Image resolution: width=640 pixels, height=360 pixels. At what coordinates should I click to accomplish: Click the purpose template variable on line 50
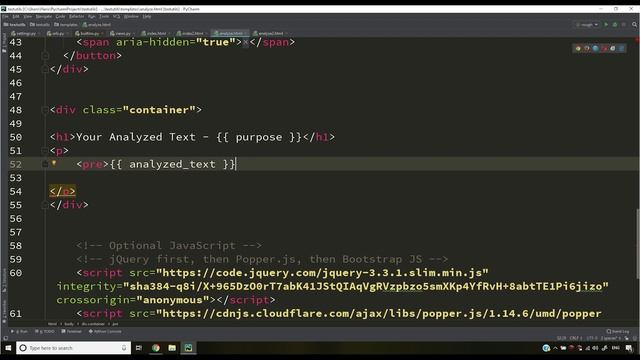259,137
